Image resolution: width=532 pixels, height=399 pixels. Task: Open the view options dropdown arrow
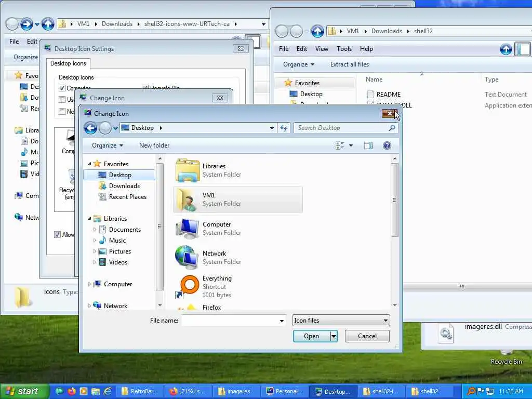(351, 145)
